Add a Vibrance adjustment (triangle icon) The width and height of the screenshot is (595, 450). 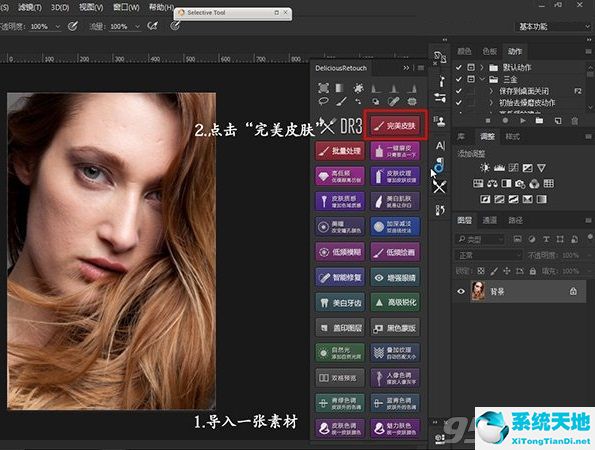tap(541, 168)
